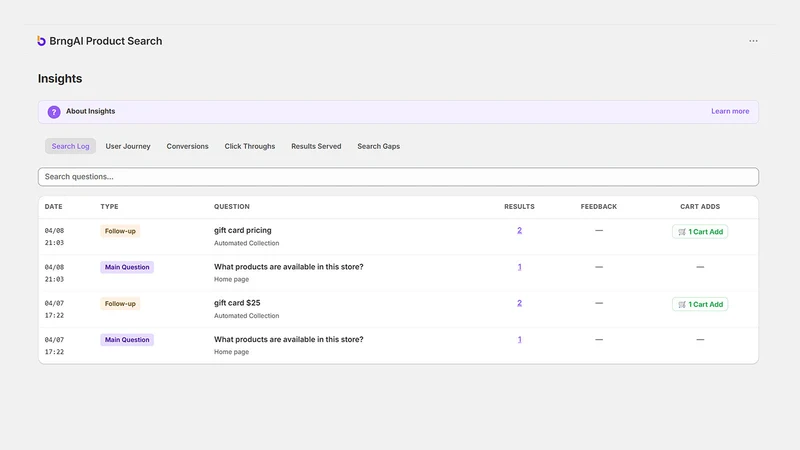
Task: Focus the Search questions input field
Action: [398, 177]
